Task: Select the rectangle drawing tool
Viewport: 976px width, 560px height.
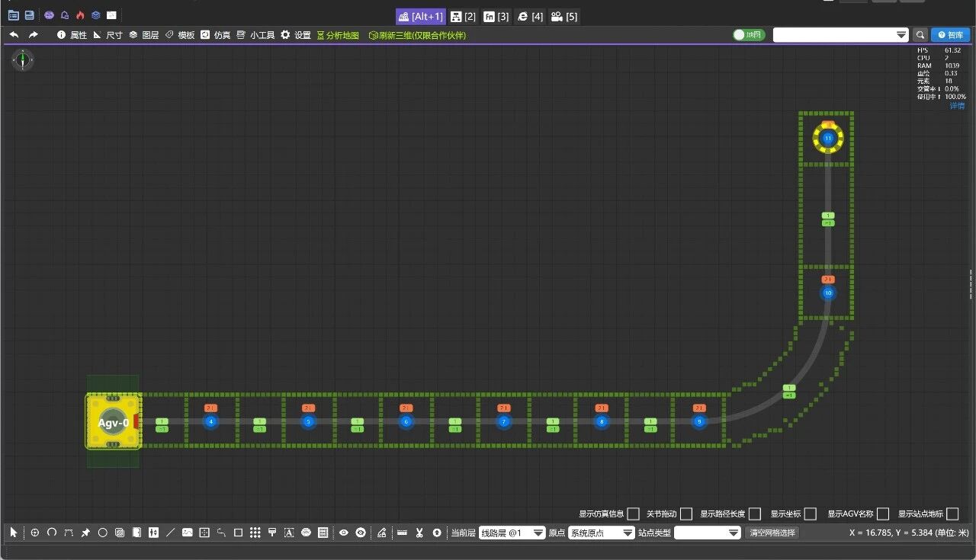Action: [238, 533]
